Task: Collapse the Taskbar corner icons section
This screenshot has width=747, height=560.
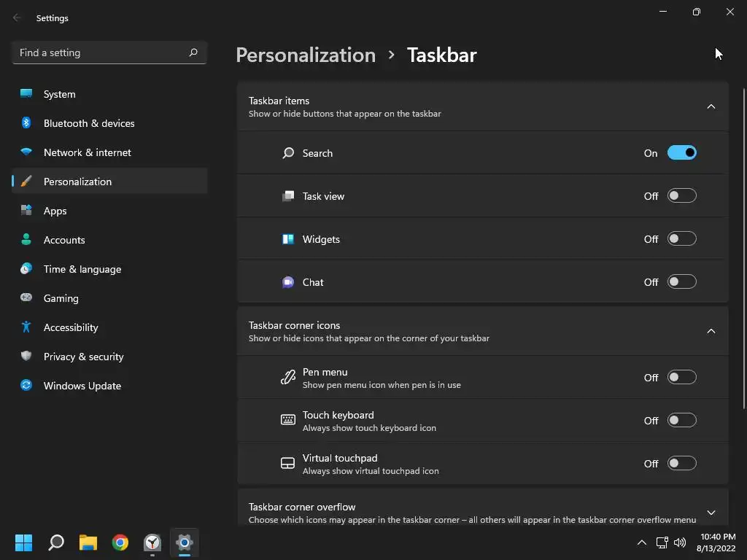Action: click(711, 332)
